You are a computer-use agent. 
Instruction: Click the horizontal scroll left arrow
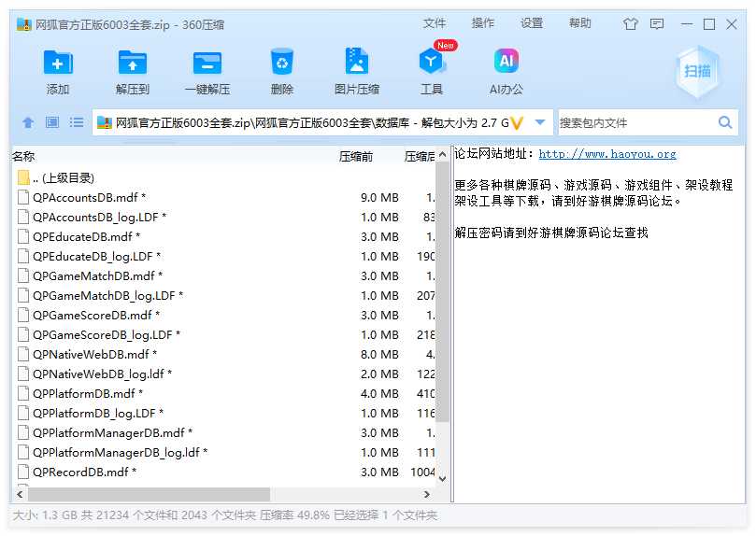(20, 494)
